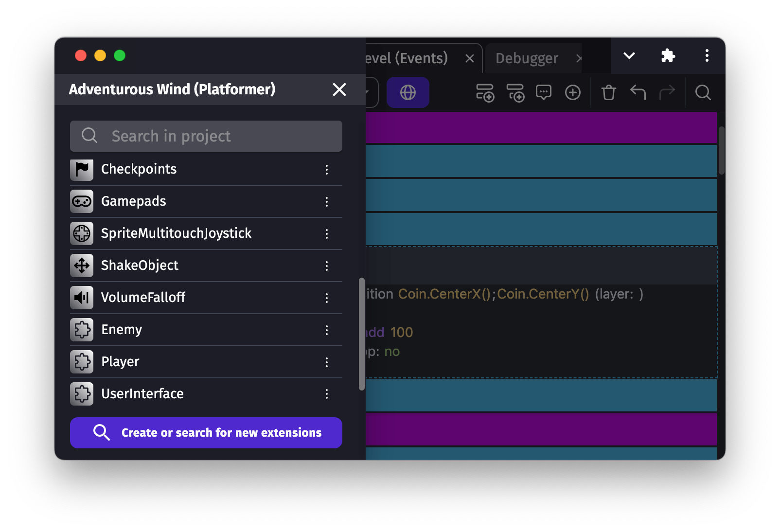Open the window's vertical three-dot menu
Viewport: 780px width, 532px height.
click(x=707, y=56)
